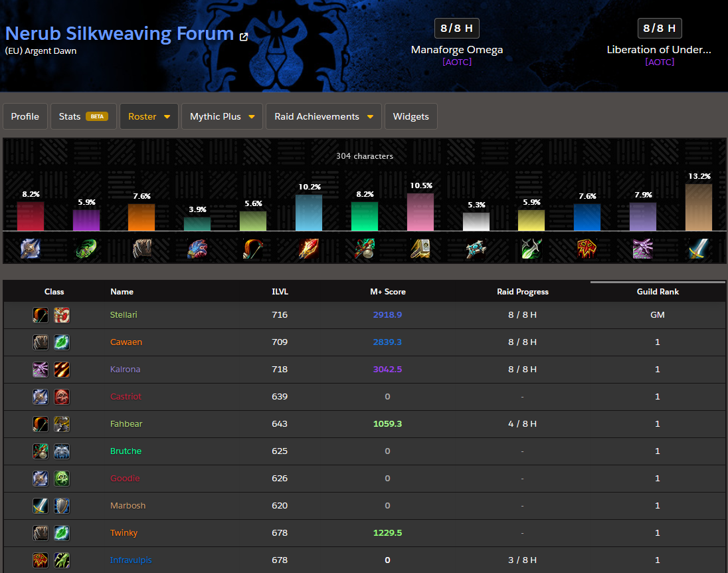This screenshot has height=573, width=728.
Task: Sort roster by M+ Score column
Action: point(388,292)
